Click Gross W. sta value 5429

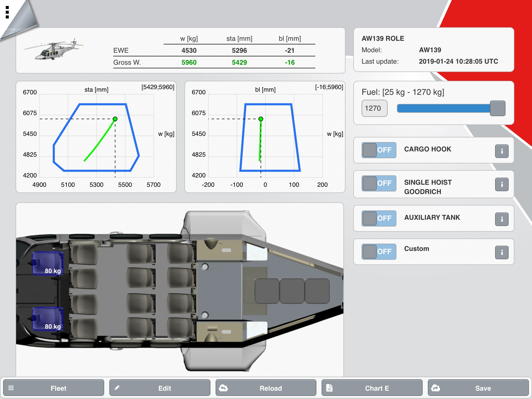239,62
